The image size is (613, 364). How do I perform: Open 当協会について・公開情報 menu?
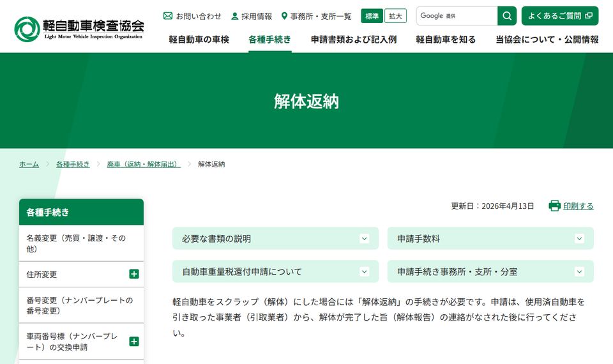click(547, 40)
